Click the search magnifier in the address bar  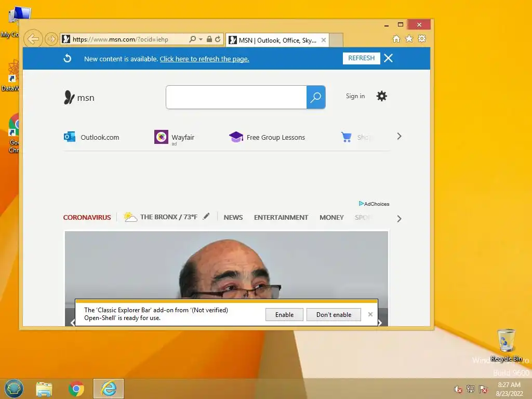tap(192, 39)
